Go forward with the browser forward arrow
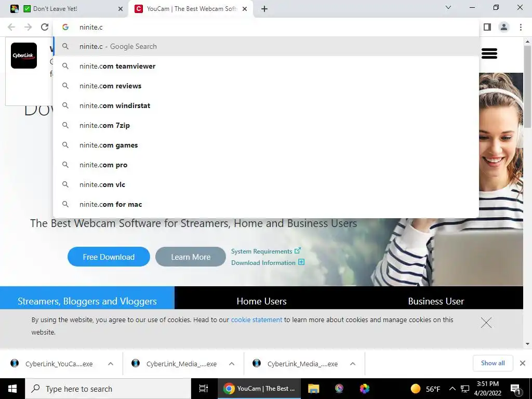This screenshot has height=399, width=532. coord(28,27)
